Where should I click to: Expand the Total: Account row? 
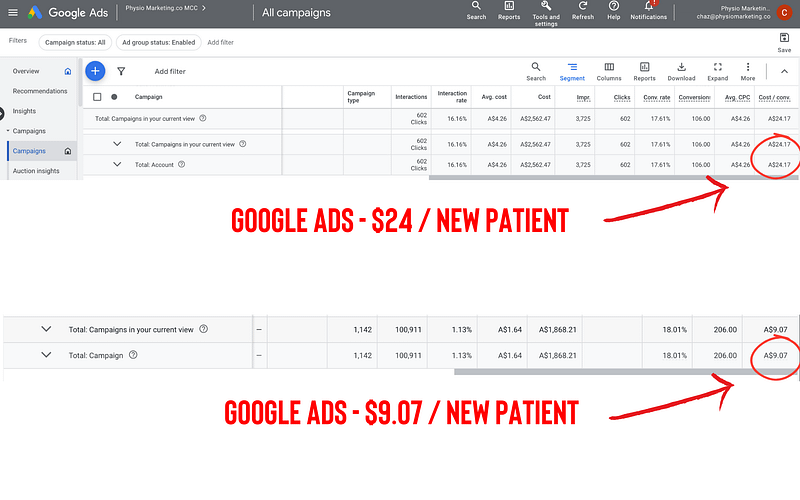pos(117,164)
